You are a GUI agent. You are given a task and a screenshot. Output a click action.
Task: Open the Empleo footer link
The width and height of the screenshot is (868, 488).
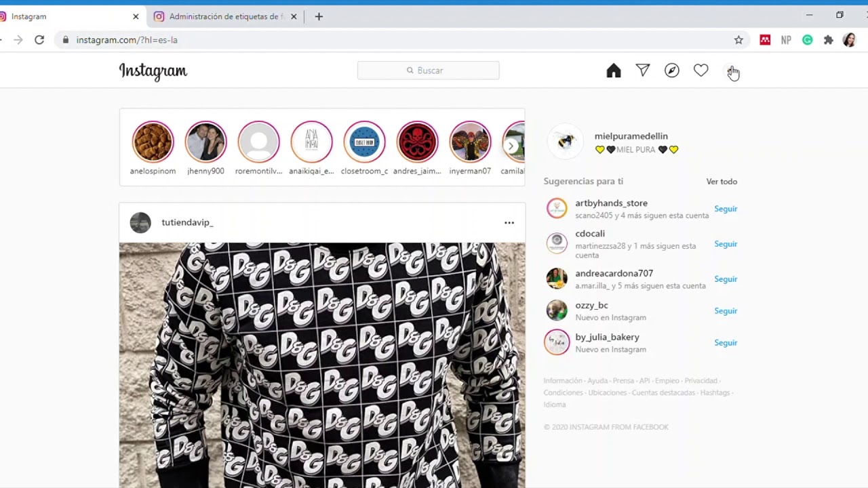[667, 381]
